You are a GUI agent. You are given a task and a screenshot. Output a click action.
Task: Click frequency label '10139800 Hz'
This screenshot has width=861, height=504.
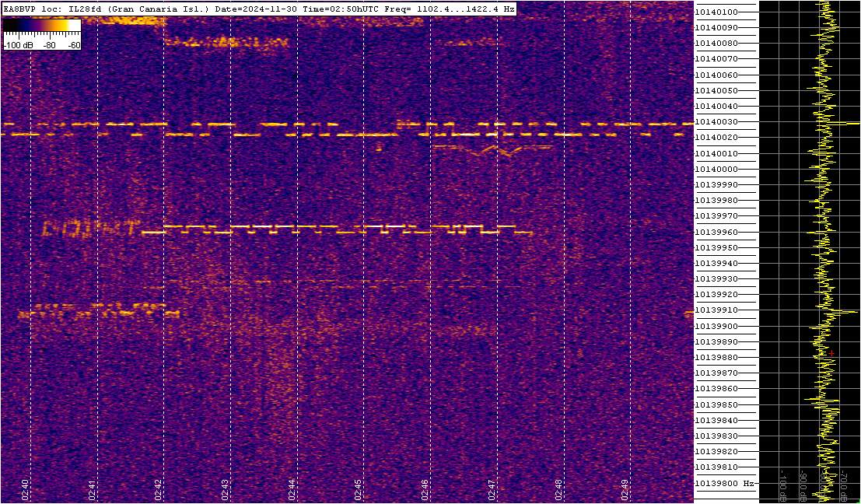(x=723, y=483)
